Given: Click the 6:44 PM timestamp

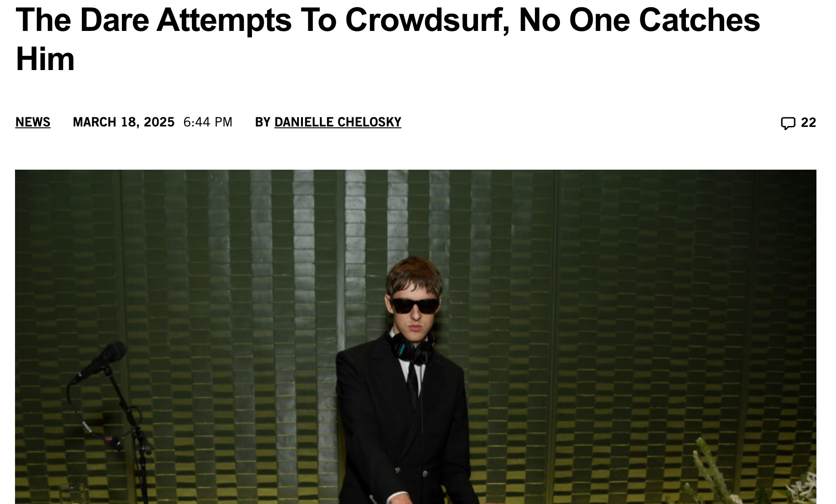Looking at the screenshot, I should (x=208, y=122).
